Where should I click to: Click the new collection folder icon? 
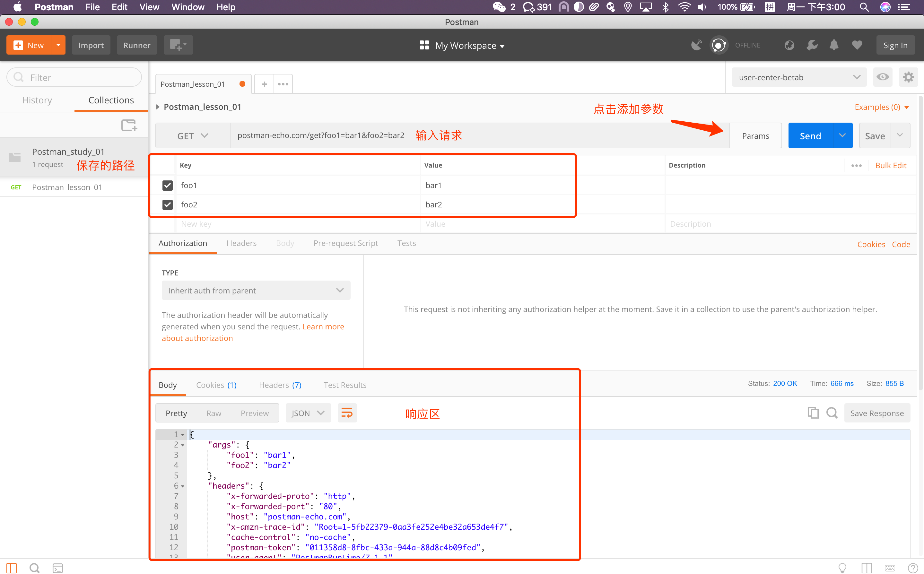click(x=129, y=125)
